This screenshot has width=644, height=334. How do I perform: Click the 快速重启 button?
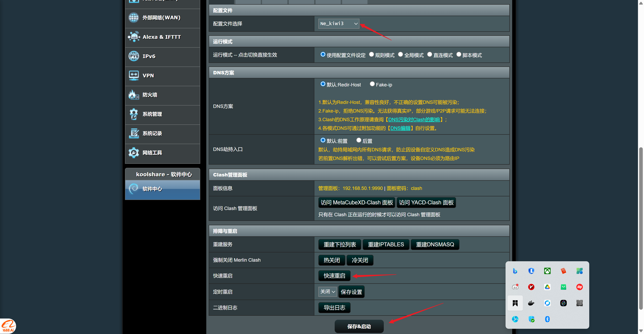(x=334, y=276)
